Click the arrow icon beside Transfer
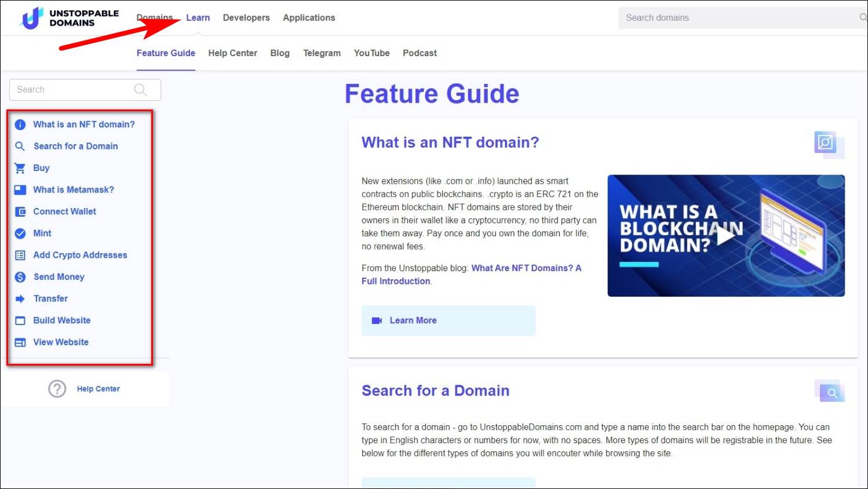This screenshot has width=868, height=489. [20, 299]
